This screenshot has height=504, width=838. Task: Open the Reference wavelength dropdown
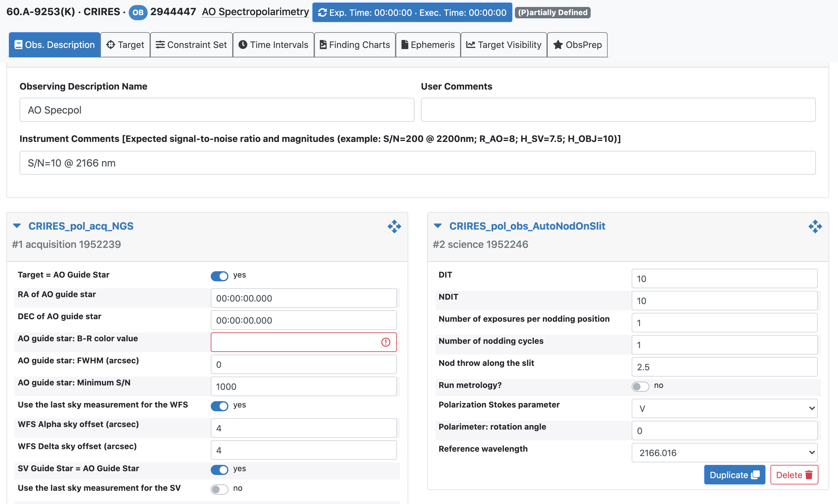[x=724, y=452]
